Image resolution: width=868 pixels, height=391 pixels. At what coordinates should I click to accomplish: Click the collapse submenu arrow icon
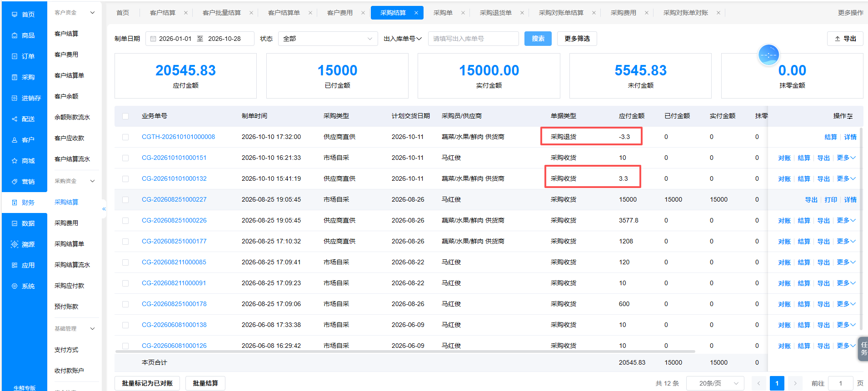click(104, 209)
